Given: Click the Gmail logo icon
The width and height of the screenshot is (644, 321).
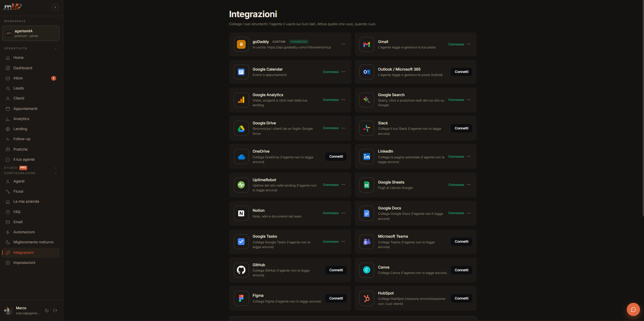Looking at the screenshot, I should 367,44.
